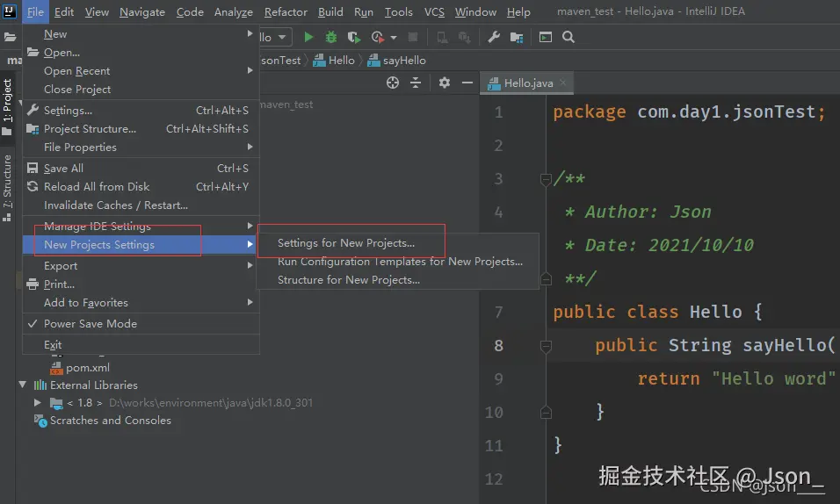
Task: Click Collapse All icon in Project panel
Action: tap(416, 83)
